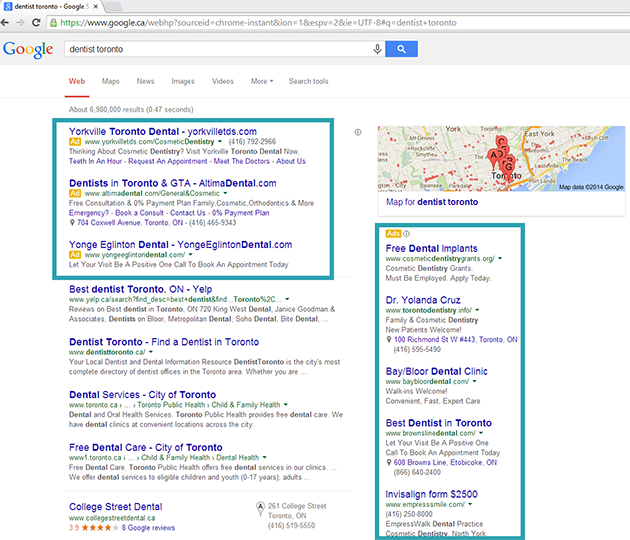Click Map for dentist toronto link
The image size is (630, 540).
tap(432, 202)
